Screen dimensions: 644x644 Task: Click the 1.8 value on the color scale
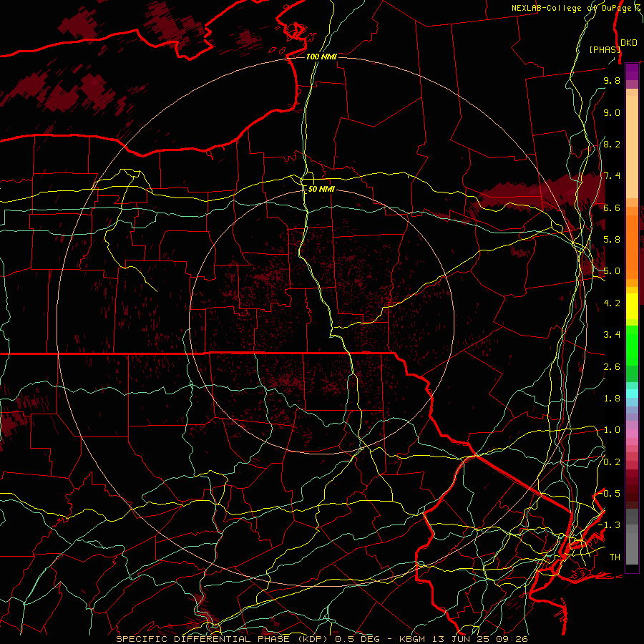pyautogui.click(x=612, y=399)
